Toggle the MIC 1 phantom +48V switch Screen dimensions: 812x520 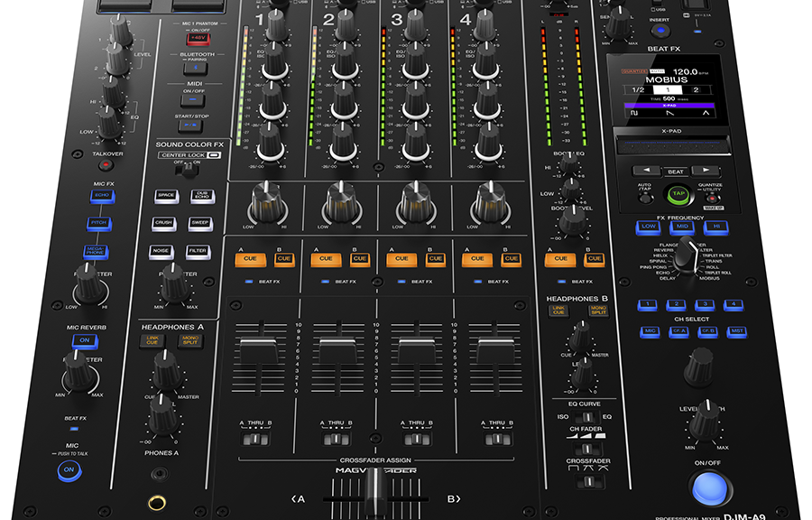coord(198,39)
